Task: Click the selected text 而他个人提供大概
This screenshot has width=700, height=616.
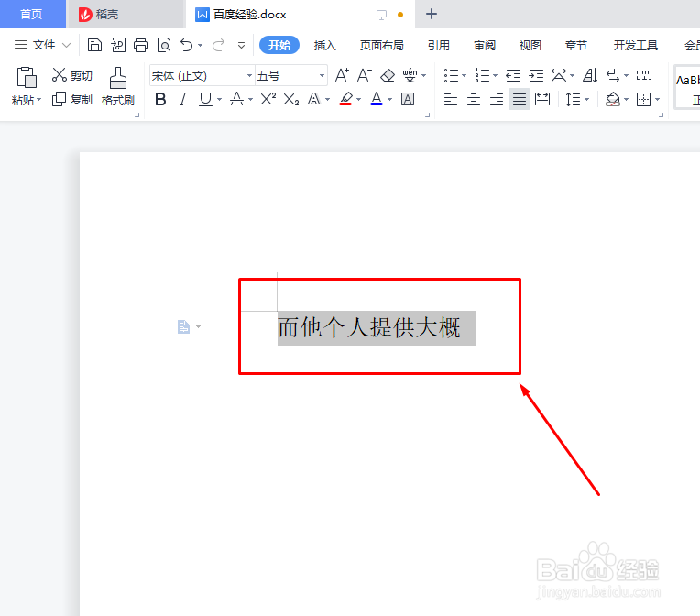Action: point(368,327)
